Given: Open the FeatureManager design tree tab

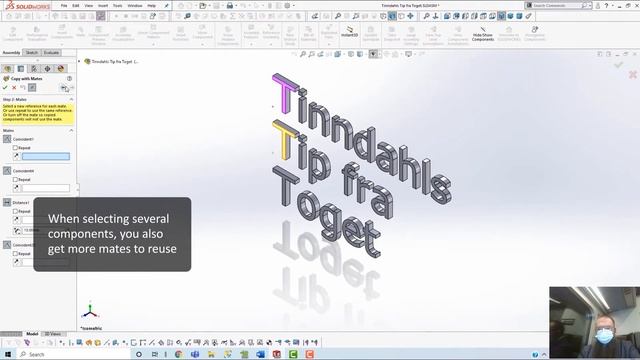Looking at the screenshot, I should [7, 69].
